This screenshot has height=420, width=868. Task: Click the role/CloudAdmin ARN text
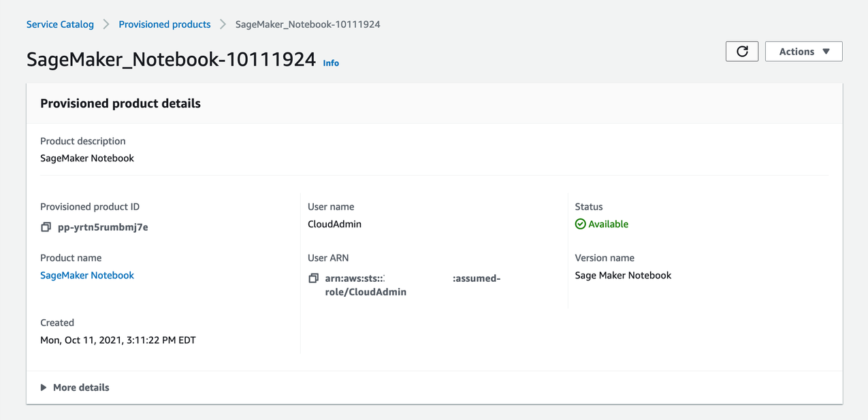coord(366,292)
